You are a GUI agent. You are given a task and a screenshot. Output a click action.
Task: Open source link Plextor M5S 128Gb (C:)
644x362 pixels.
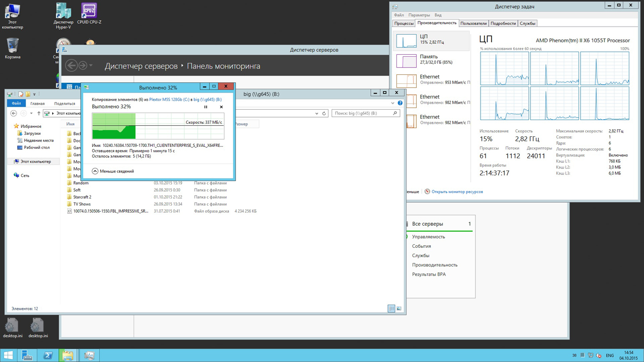[170, 100]
